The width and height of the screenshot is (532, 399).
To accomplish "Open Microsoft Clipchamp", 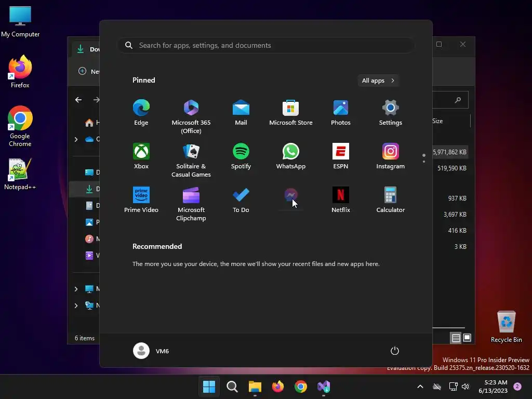I will click(x=191, y=204).
